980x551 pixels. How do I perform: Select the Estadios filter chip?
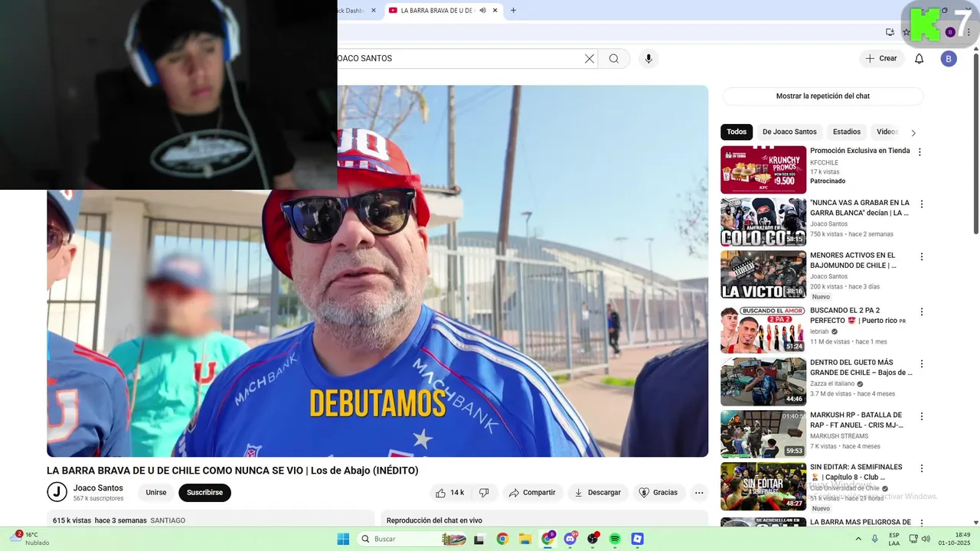point(847,132)
